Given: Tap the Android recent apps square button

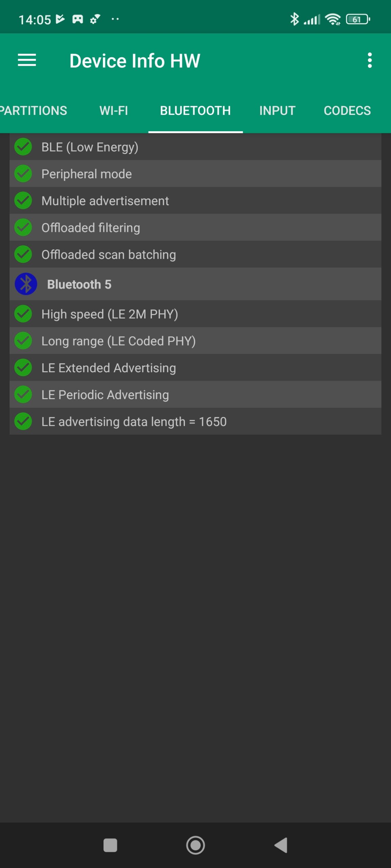Looking at the screenshot, I should (x=110, y=845).
